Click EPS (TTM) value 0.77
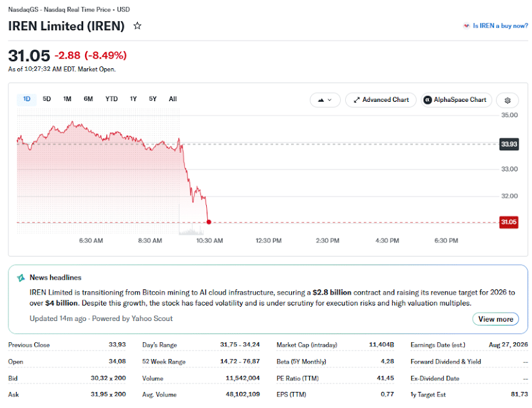 tap(387, 394)
